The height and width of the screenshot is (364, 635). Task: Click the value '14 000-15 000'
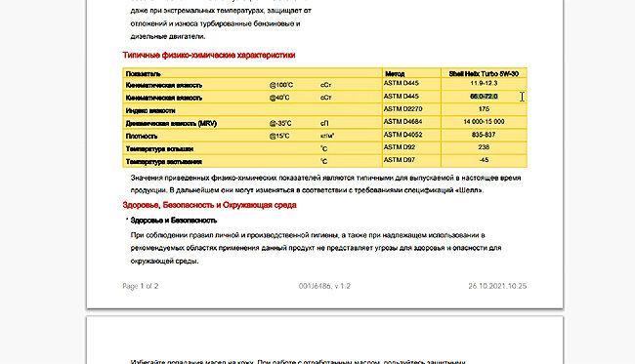(484, 121)
